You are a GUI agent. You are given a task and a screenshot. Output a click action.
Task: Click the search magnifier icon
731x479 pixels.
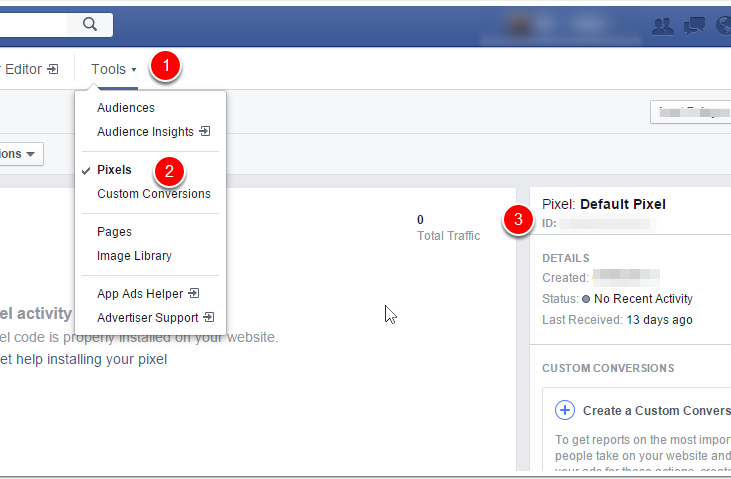pyautogui.click(x=90, y=24)
